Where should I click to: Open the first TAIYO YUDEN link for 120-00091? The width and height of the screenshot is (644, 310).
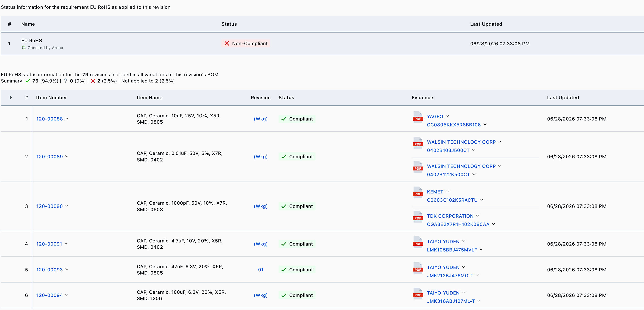coord(443,242)
